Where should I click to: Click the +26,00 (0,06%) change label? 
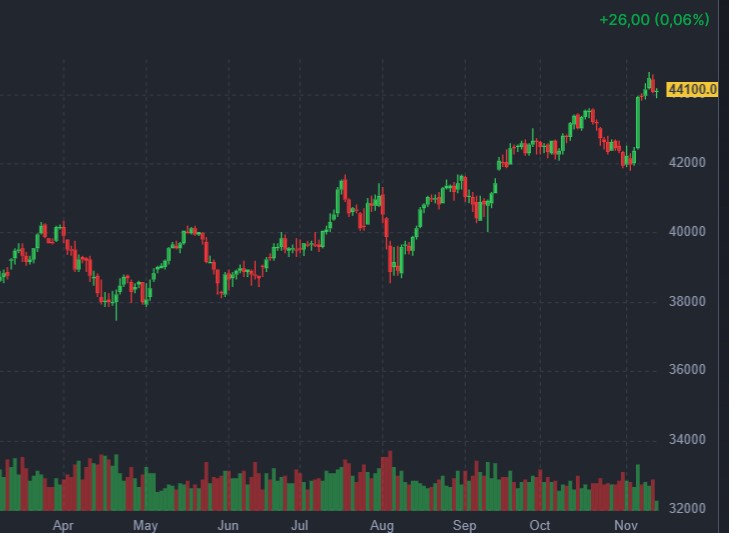coord(654,19)
